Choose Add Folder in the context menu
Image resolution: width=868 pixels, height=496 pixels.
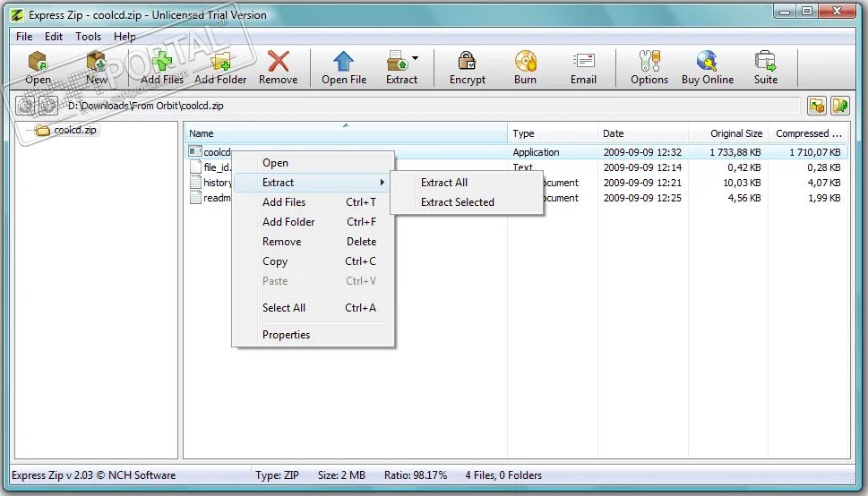[x=288, y=221]
